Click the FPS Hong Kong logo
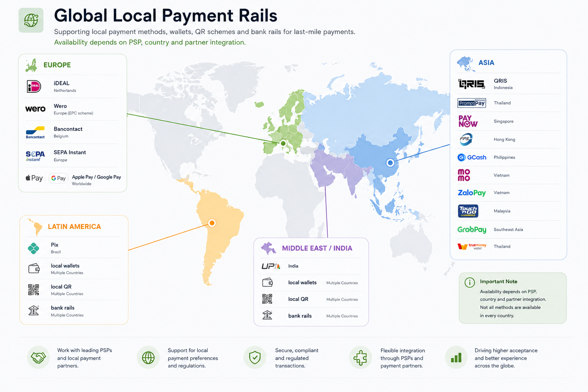Viewport: 588px width, 392px height. (x=466, y=139)
